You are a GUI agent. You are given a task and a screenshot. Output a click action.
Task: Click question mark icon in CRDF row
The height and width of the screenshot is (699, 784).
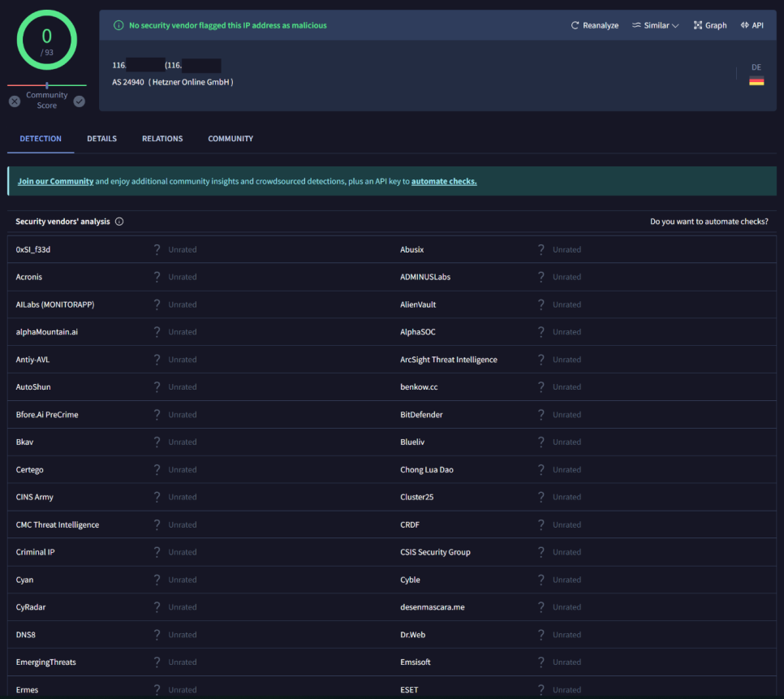pyautogui.click(x=541, y=524)
